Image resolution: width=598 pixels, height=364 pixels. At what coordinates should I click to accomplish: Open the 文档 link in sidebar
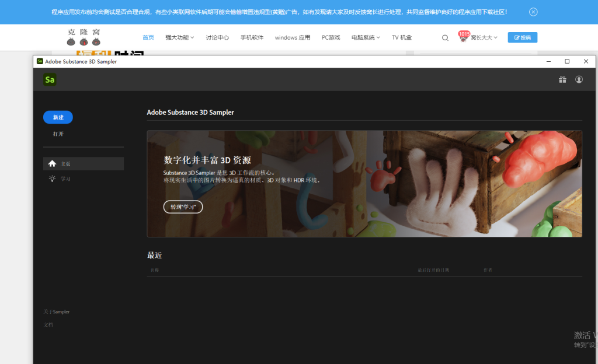tap(48, 325)
